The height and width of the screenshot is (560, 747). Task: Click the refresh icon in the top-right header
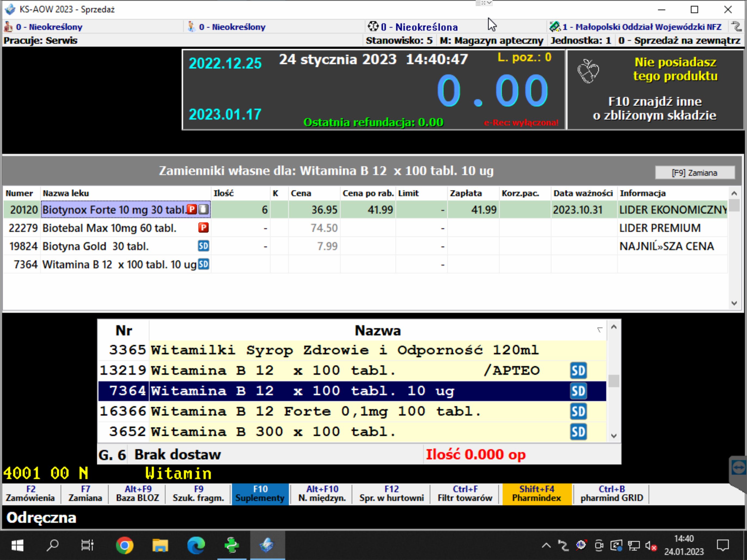[736, 26]
